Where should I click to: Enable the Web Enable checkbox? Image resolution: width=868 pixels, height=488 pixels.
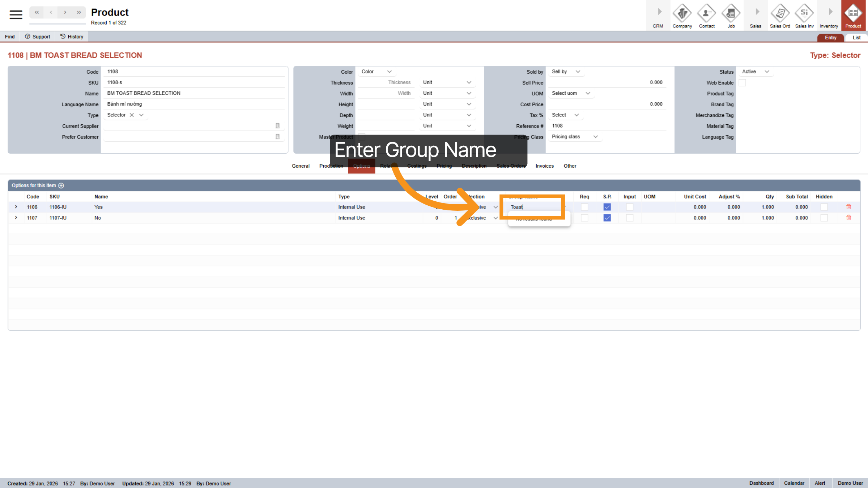[x=743, y=82]
